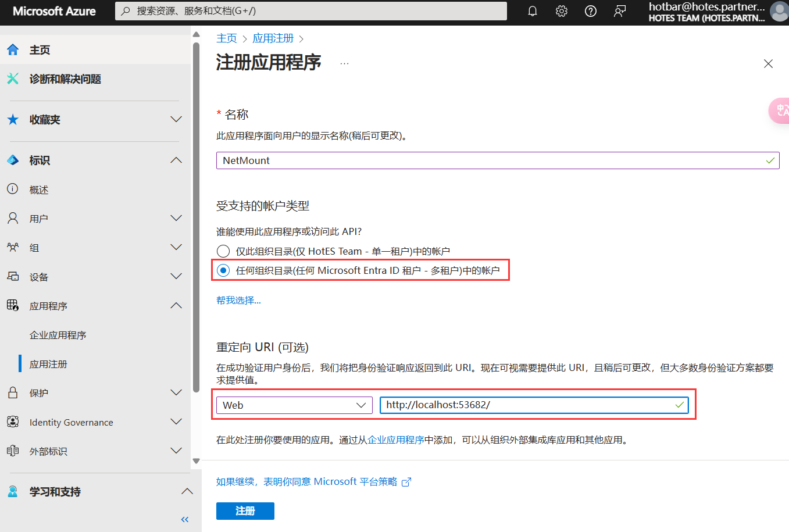
Task: Close the 注册应用程序 pane
Action: 768,64
